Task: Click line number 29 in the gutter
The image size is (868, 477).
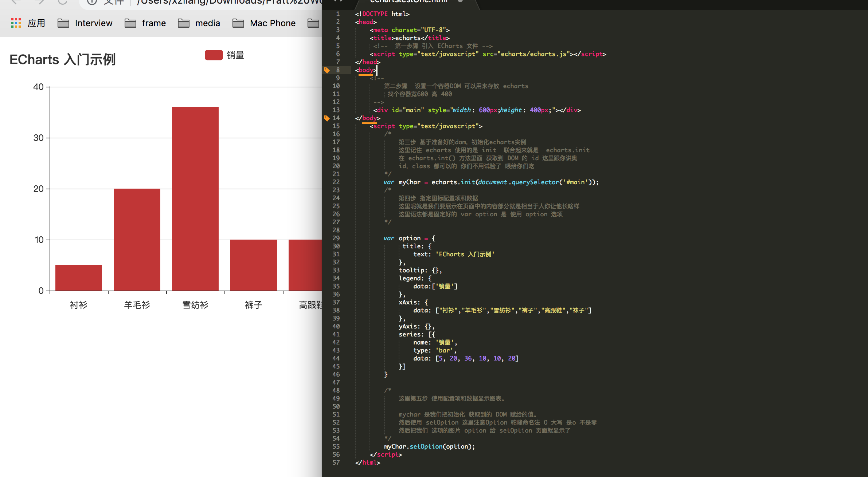Action: coord(336,238)
